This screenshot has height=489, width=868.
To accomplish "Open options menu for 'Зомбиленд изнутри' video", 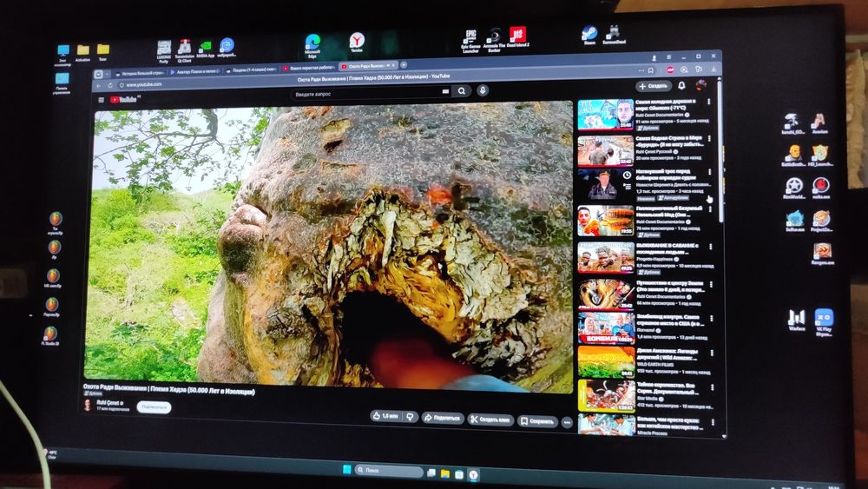I will pyautogui.click(x=712, y=319).
